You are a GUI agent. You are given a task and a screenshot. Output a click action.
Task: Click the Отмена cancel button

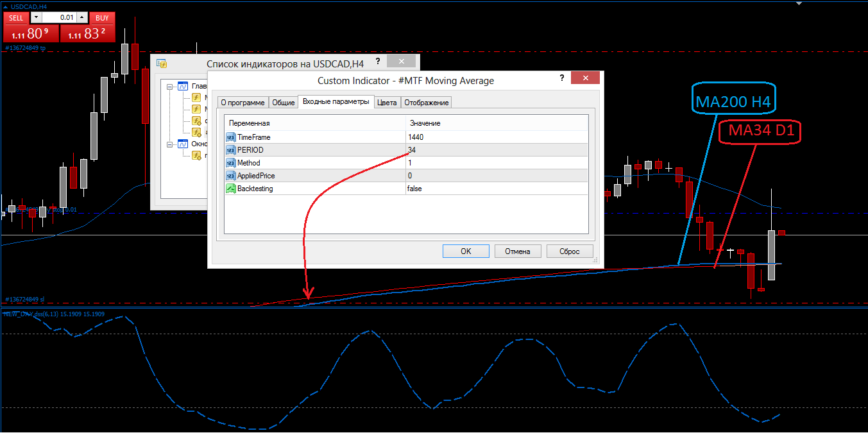point(517,251)
